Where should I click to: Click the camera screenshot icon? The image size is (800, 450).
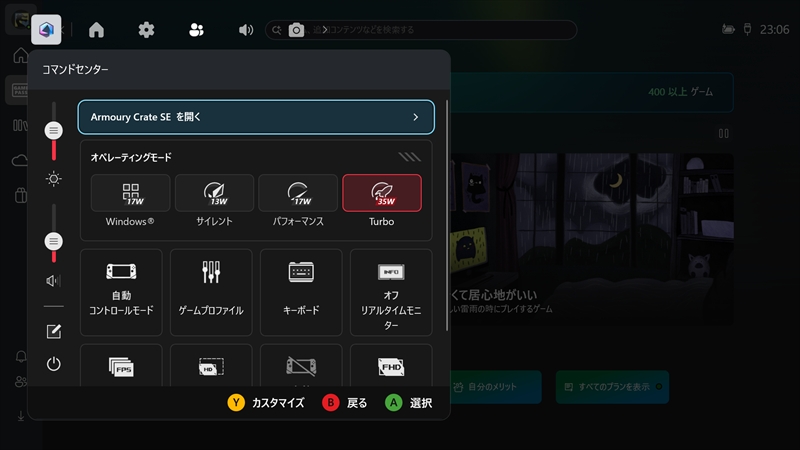coord(296,30)
